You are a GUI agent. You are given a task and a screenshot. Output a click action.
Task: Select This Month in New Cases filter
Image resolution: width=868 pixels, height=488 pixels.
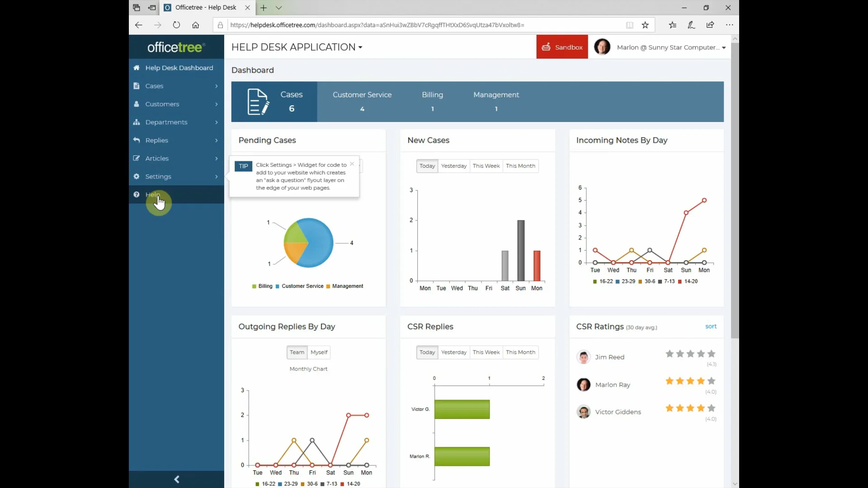[520, 166]
